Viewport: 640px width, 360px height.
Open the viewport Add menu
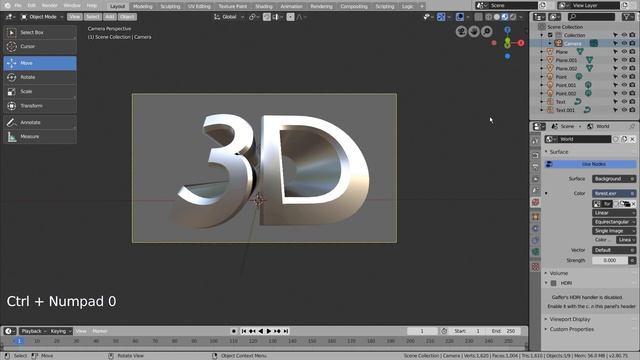109,17
